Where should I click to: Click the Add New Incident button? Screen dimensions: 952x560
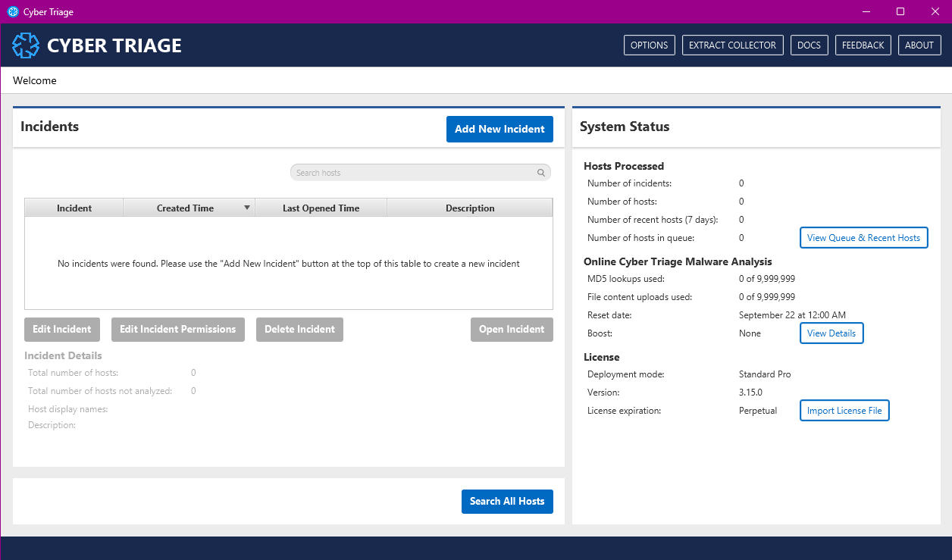[499, 129]
